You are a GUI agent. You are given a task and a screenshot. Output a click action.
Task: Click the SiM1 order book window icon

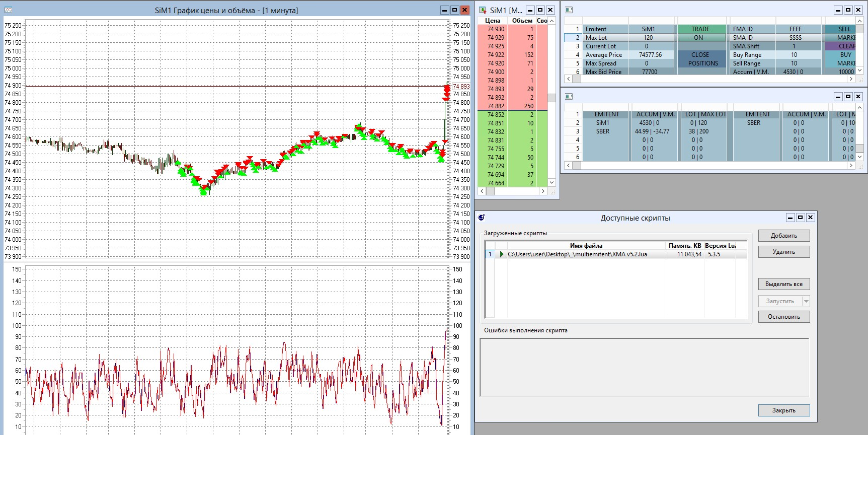pyautogui.click(x=483, y=10)
